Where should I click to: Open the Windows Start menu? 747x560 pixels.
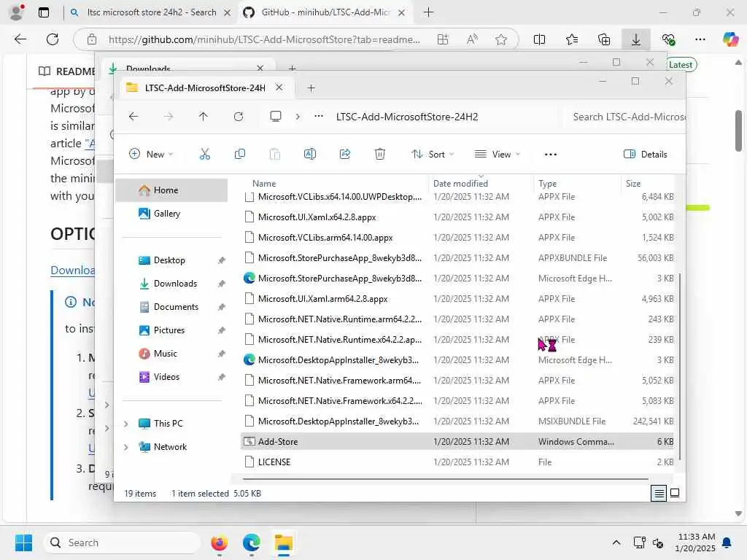pyautogui.click(x=23, y=542)
